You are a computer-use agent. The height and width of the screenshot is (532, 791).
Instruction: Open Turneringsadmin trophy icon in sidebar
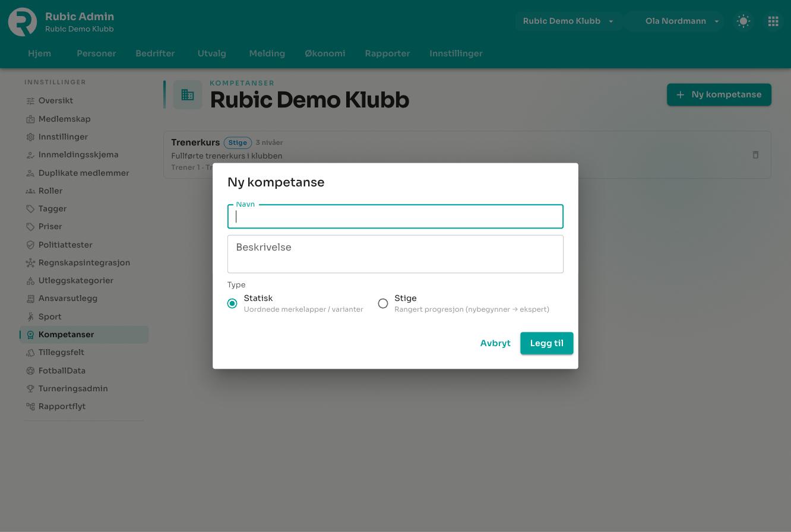30,388
